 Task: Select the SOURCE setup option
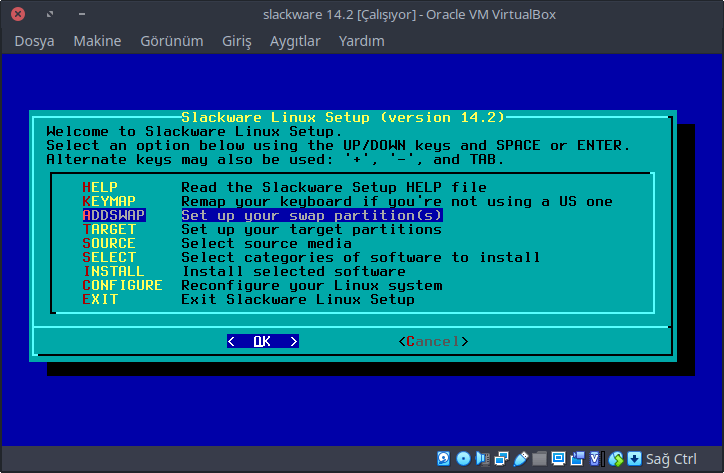(x=109, y=243)
